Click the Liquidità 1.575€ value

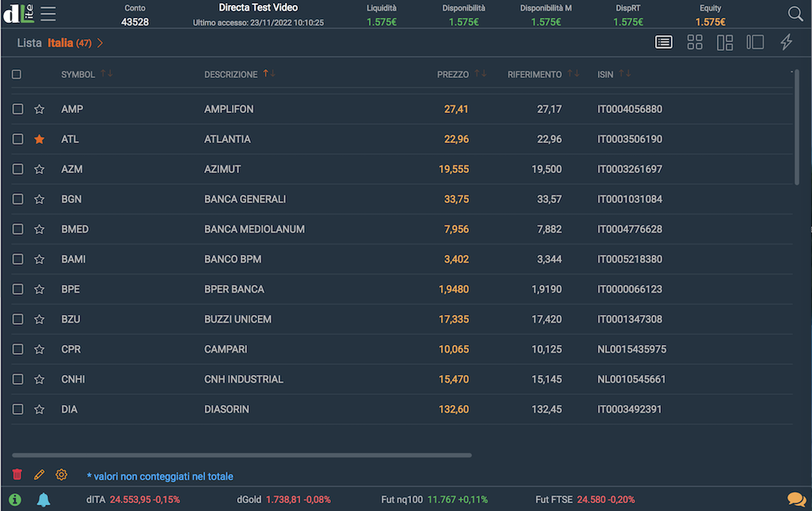tap(382, 22)
